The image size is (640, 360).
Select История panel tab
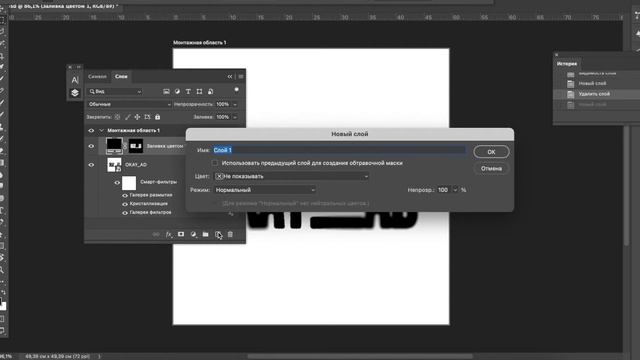(567, 64)
